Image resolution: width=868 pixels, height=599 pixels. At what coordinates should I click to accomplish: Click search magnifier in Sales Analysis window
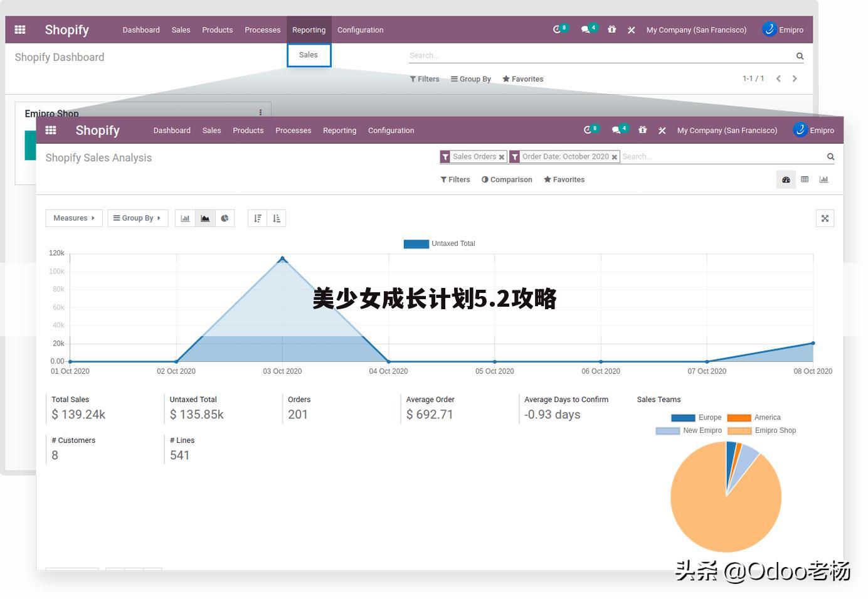pyautogui.click(x=830, y=157)
